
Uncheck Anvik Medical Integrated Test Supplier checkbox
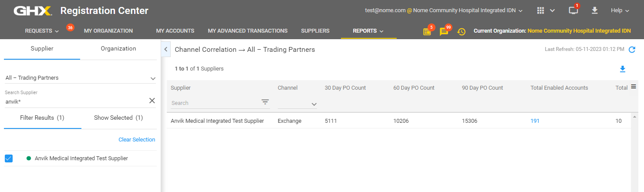click(9, 158)
